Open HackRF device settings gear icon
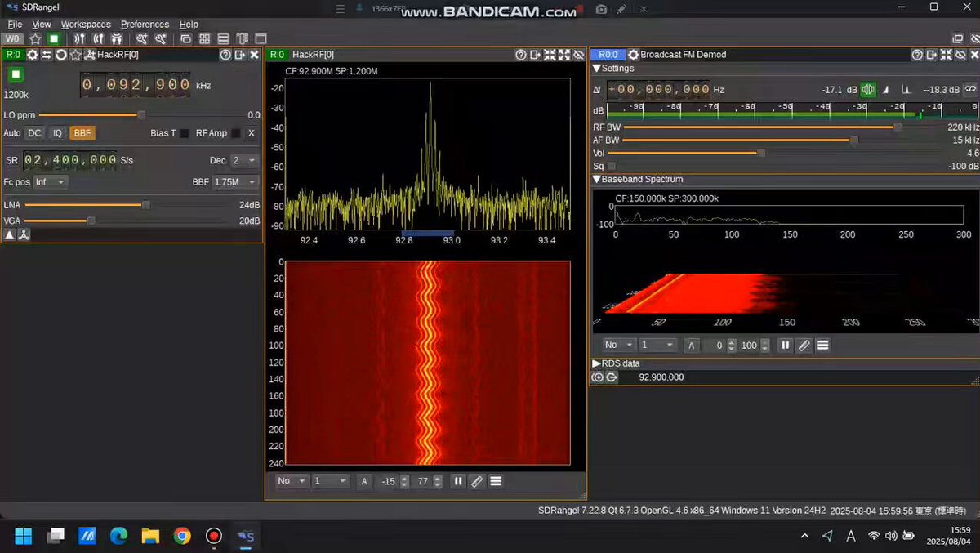 coord(32,55)
